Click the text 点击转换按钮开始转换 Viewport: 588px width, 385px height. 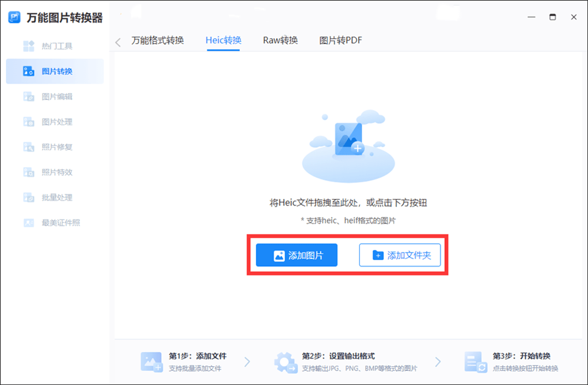pyautogui.click(x=525, y=369)
